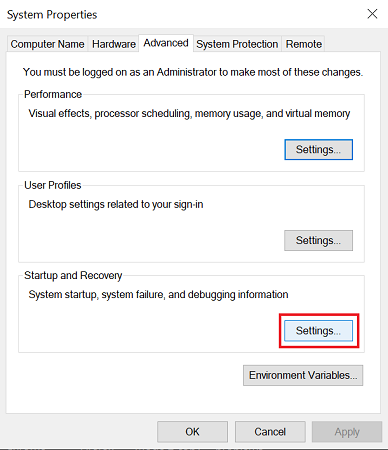Click 'Visual effects, processor scheduling' description text
This screenshot has height=450, width=388.
[x=189, y=114]
